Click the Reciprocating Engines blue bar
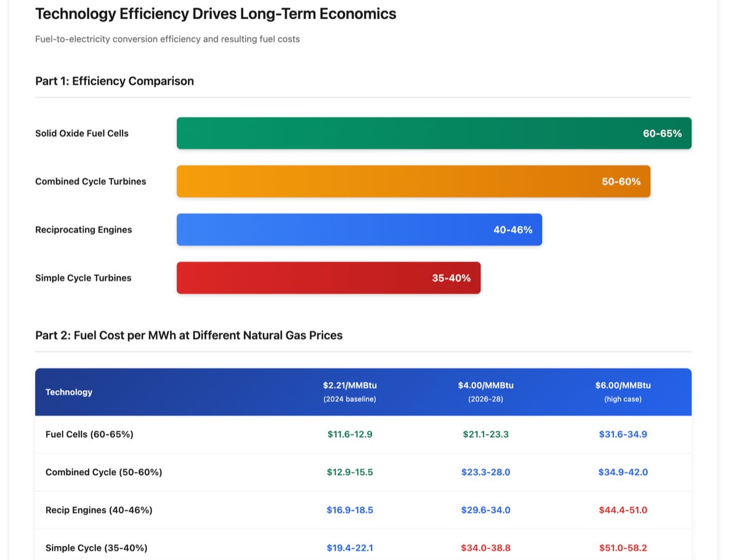739x560 pixels. click(x=359, y=230)
